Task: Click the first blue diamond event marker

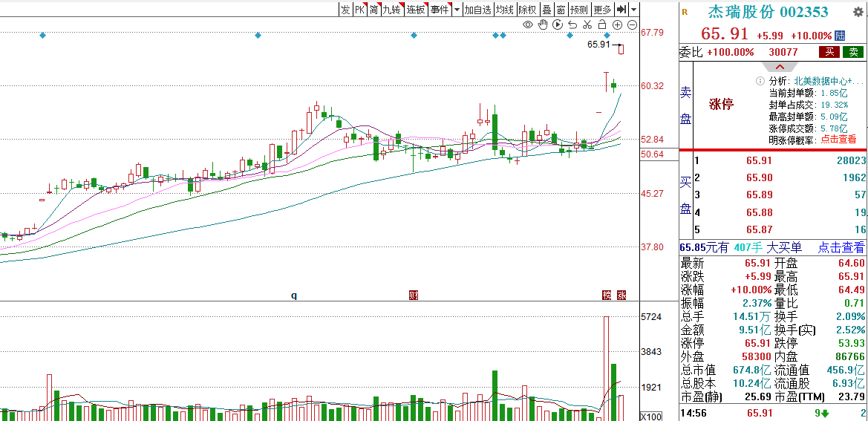Action: 42,36
